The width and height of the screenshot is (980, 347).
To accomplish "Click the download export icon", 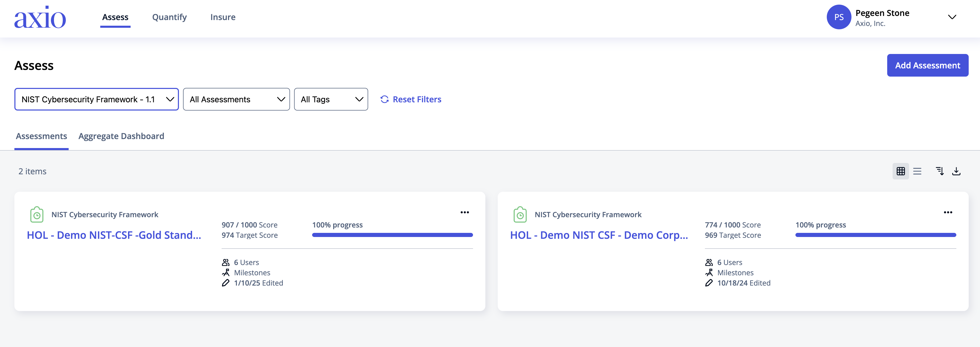I will coord(956,171).
